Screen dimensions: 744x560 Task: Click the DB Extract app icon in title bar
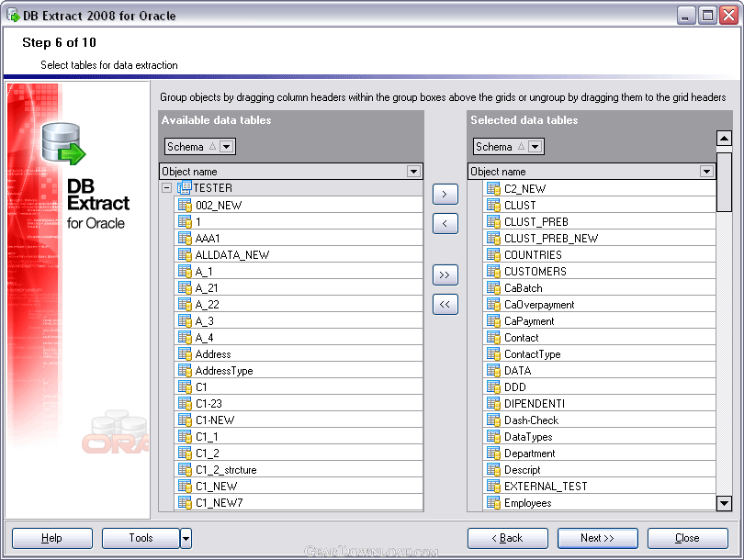coord(13,16)
